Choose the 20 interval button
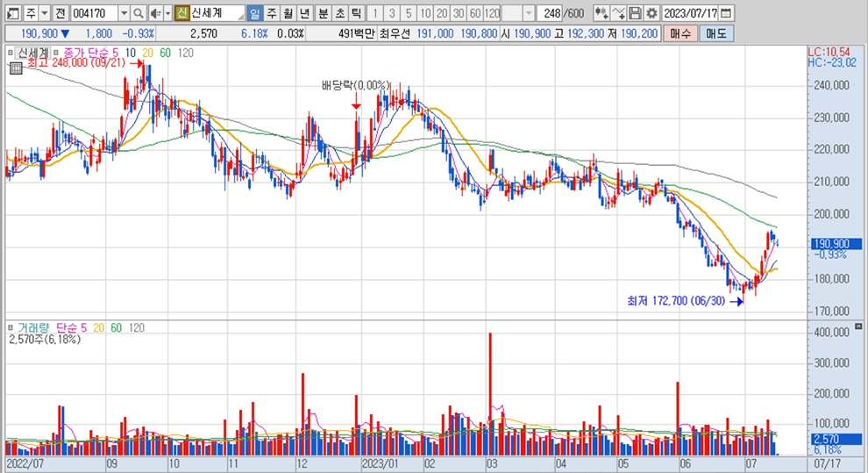The height and width of the screenshot is (473, 868). pyautogui.click(x=441, y=13)
